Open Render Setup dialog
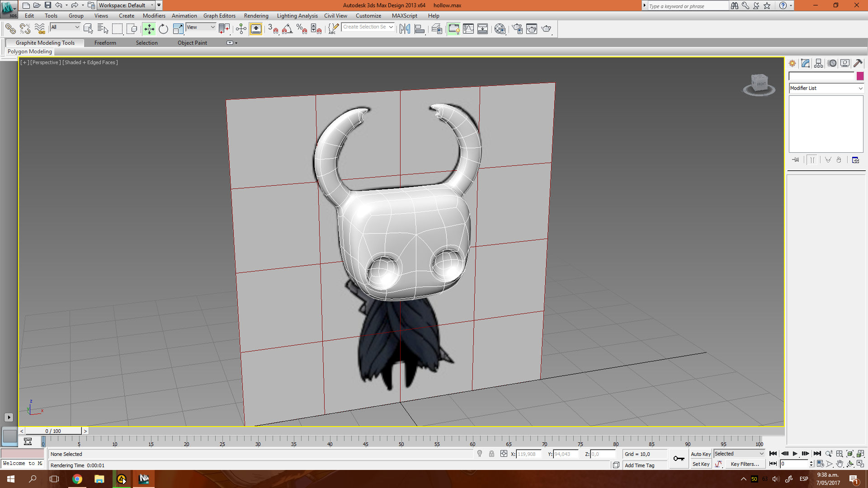The image size is (868, 488). click(517, 29)
